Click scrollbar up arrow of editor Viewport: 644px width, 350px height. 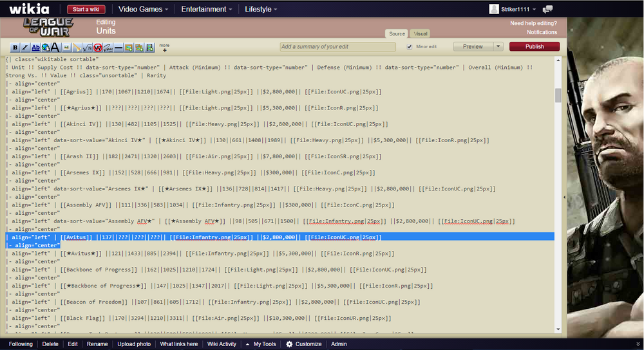[558, 60]
